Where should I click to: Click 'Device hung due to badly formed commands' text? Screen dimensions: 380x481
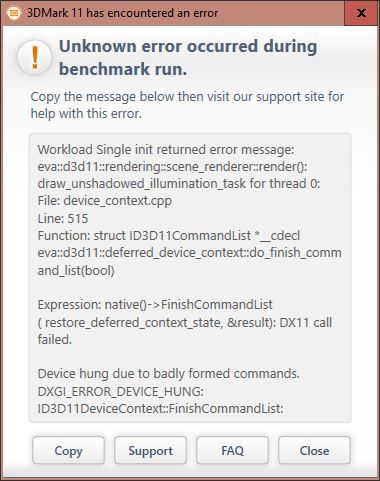coord(169,374)
